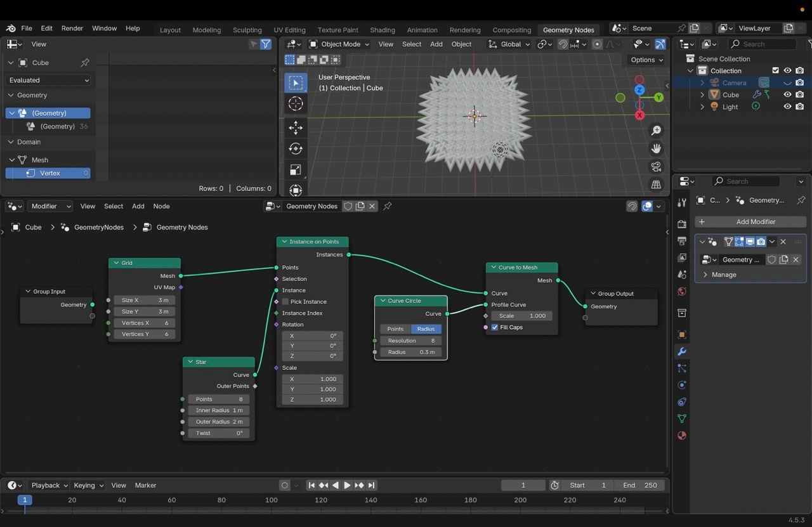Toggle camera view icon in viewport
Screen dimensions: 812x527
point(656,166)
